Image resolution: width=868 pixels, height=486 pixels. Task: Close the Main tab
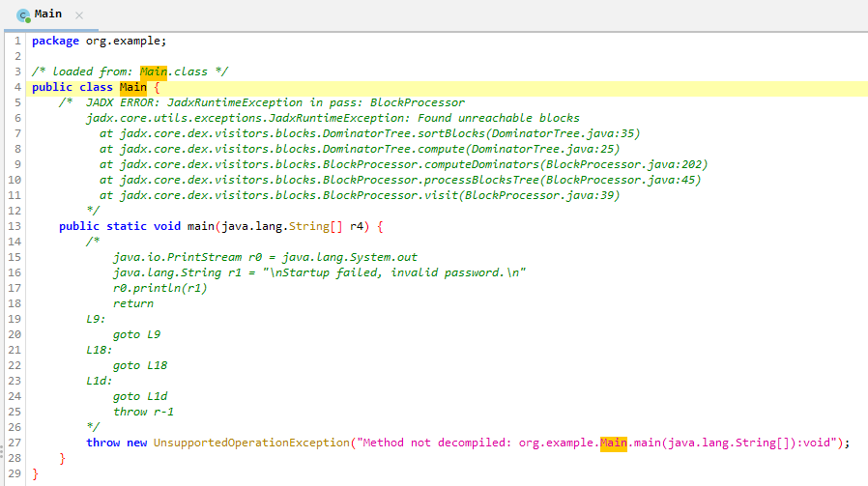[x=79, y=15]
